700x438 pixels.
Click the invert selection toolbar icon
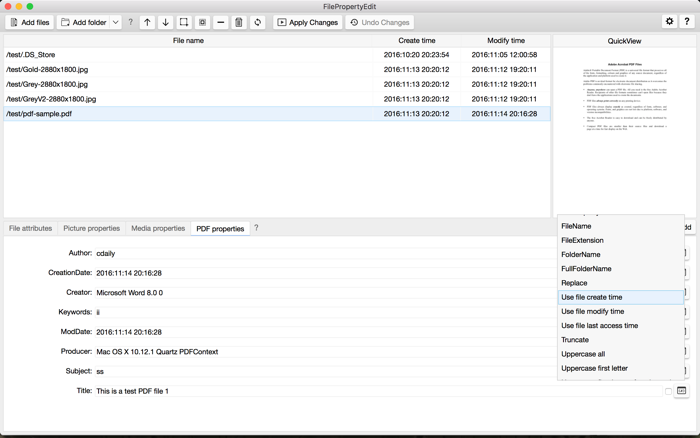pyautogui.click(x=202, y=22)
